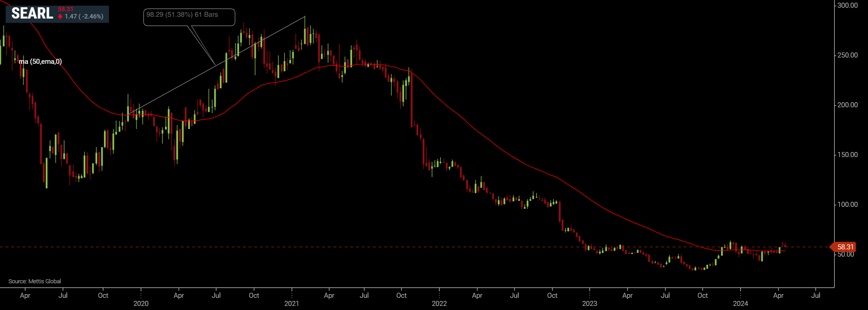Click the Source: Mettis Global credit text
Viewport: 868px width, 310px height.
(x=35, y=281)
